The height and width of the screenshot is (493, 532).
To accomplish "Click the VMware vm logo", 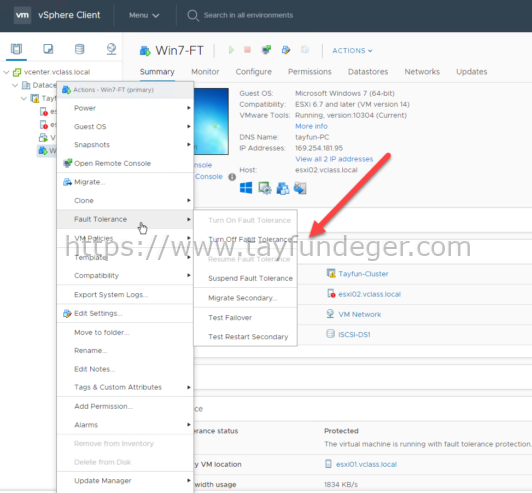I will tap(22, 15).
